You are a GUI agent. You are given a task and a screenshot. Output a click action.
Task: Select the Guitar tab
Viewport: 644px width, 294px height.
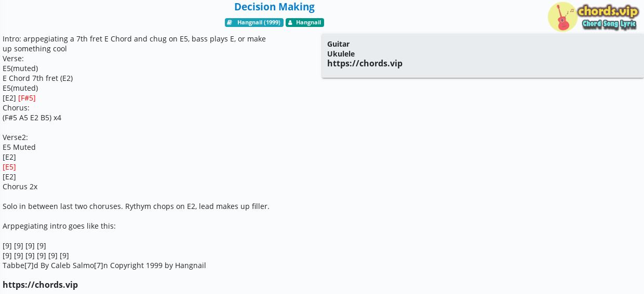click(338, 44)
